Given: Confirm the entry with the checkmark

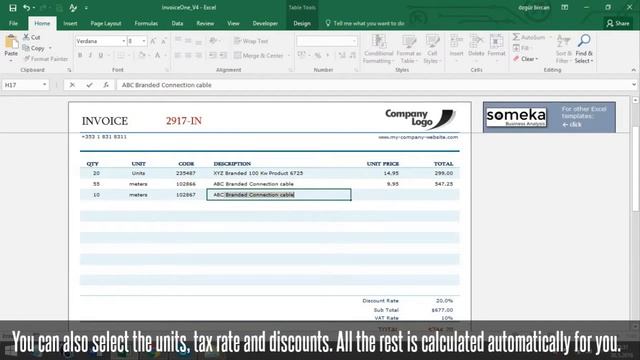Looking at the screenshot, I should [89, 85].
